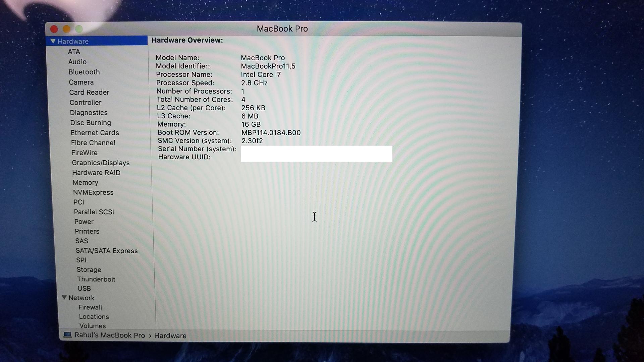Collapse the Hardware disclosure triangle

[x=53, y=41]
